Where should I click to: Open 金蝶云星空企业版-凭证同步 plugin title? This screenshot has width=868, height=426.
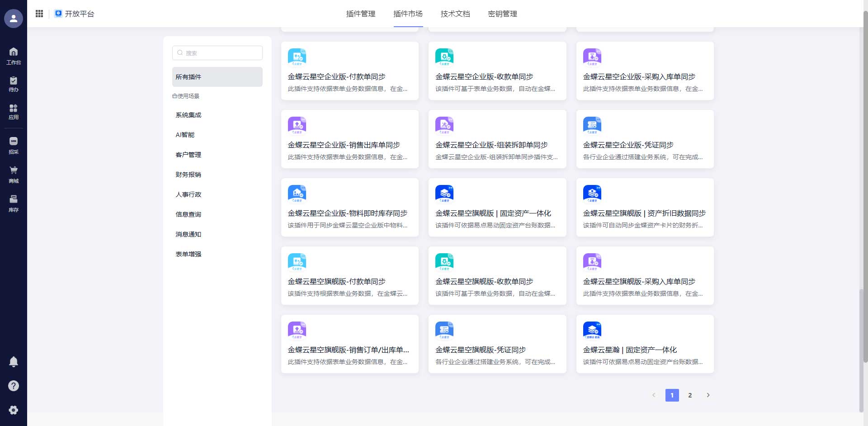(x=628, y=145)
